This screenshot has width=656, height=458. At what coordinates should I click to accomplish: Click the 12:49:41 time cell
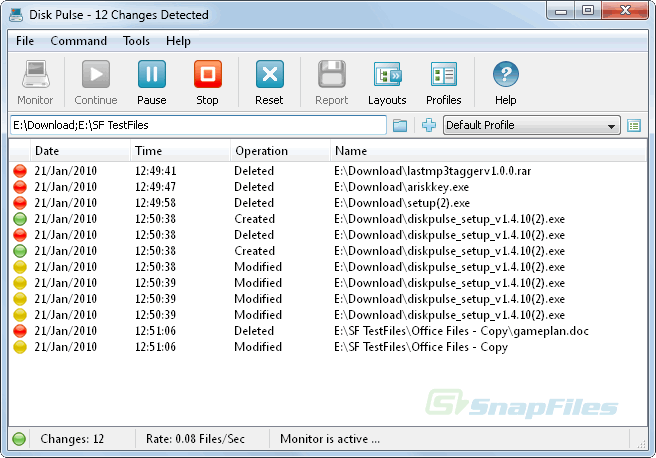coord(155,171)
